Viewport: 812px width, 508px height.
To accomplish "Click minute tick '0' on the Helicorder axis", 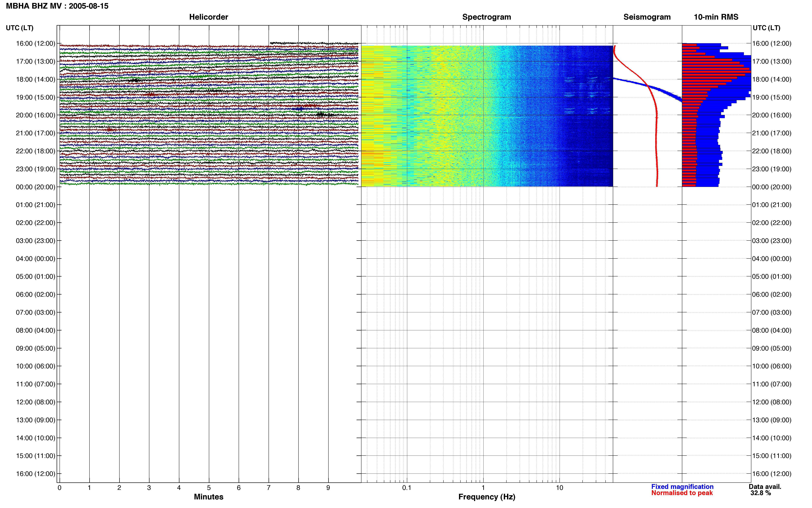I will 59,488.
